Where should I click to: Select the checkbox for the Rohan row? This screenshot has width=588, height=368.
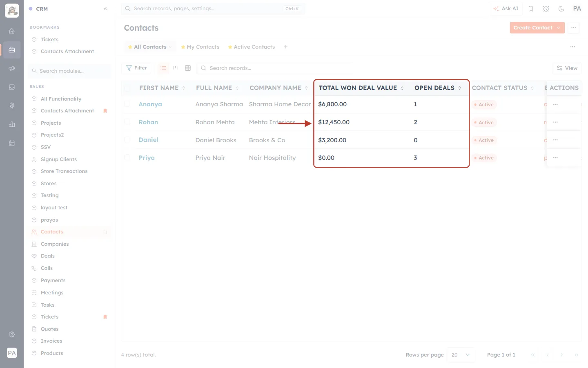pyautogui.click(x=127, y=122)
